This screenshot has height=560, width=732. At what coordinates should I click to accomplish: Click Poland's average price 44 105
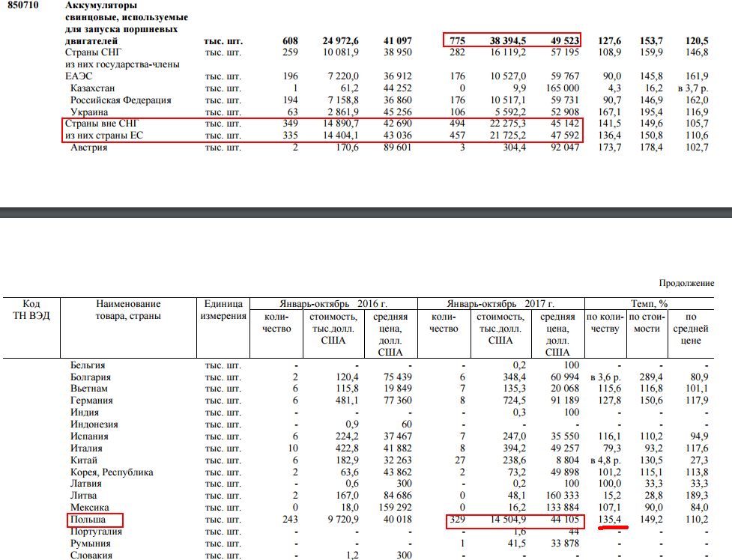coord(565,520)
